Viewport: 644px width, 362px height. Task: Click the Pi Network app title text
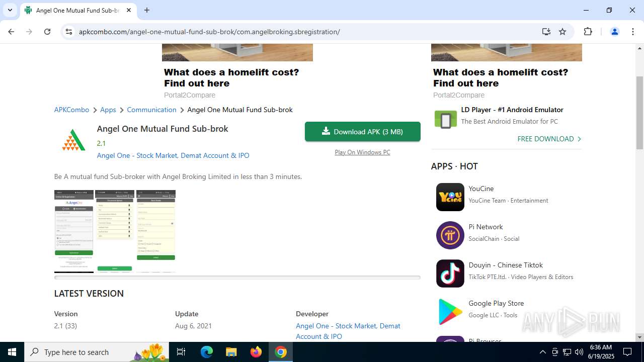pyautogui.click(x=486, y=227)
